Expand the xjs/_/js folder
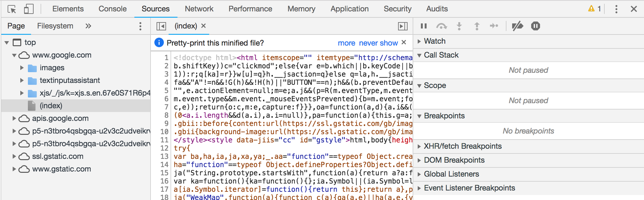 point(22,93)
